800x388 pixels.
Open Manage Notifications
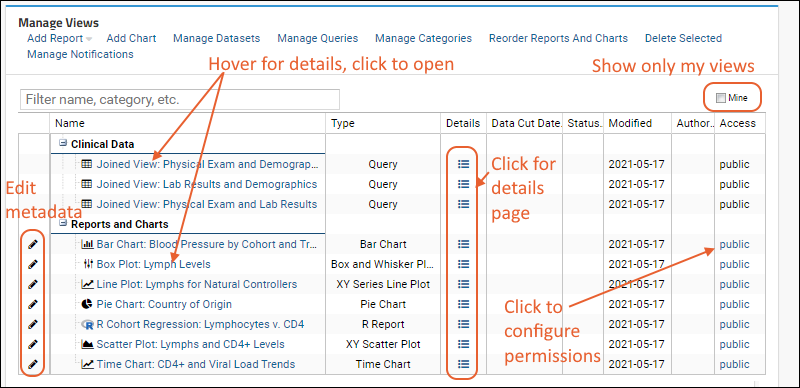pos(80,54)
